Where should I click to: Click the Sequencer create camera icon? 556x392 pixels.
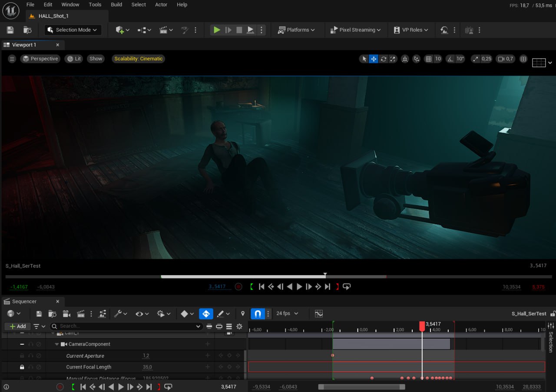[66, 313]
